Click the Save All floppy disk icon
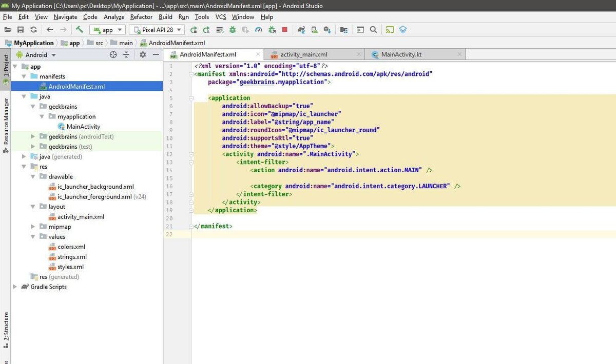Image resolution: width=616 pixels, height=364 pixels. 21,30
